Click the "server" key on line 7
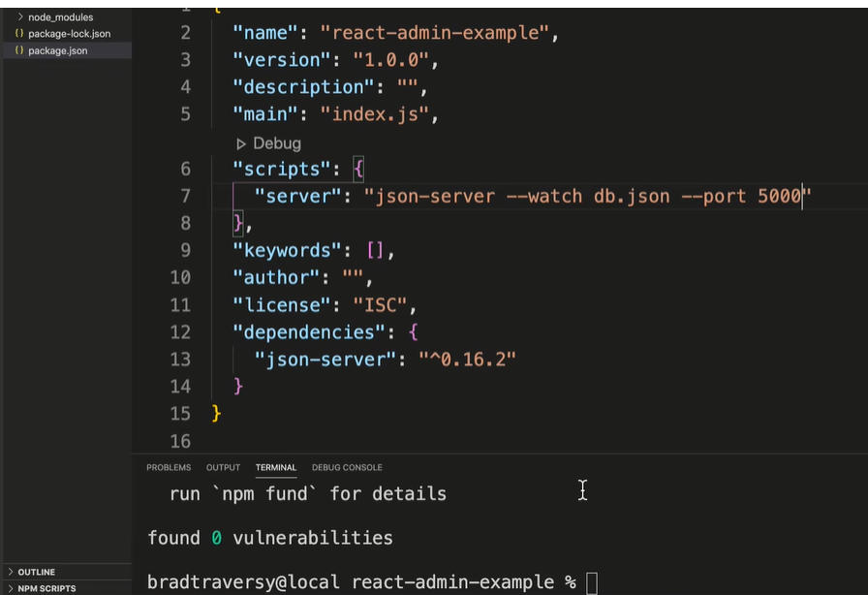 pos(297,196)
